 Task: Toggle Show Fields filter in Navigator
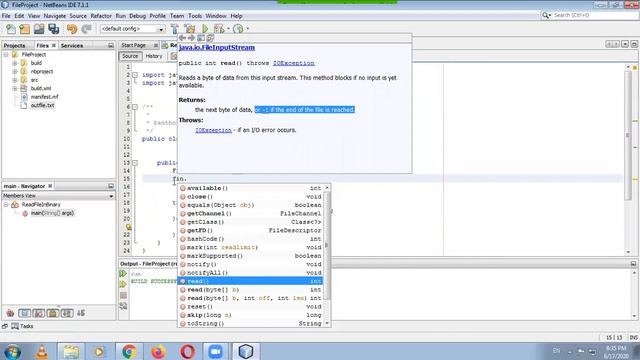[x=24, y=313]
